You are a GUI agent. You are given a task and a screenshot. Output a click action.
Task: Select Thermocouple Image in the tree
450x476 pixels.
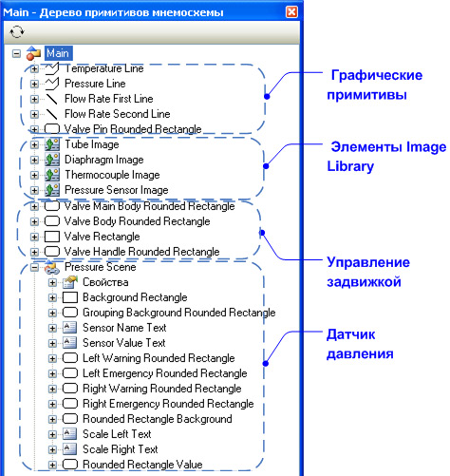coord(112,175)
